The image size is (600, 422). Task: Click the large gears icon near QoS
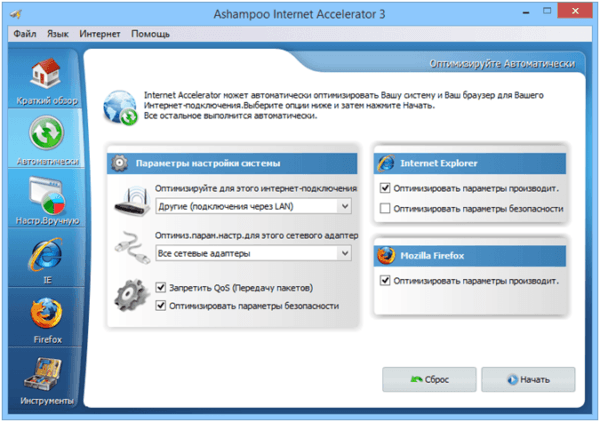[x=132, y=295]
